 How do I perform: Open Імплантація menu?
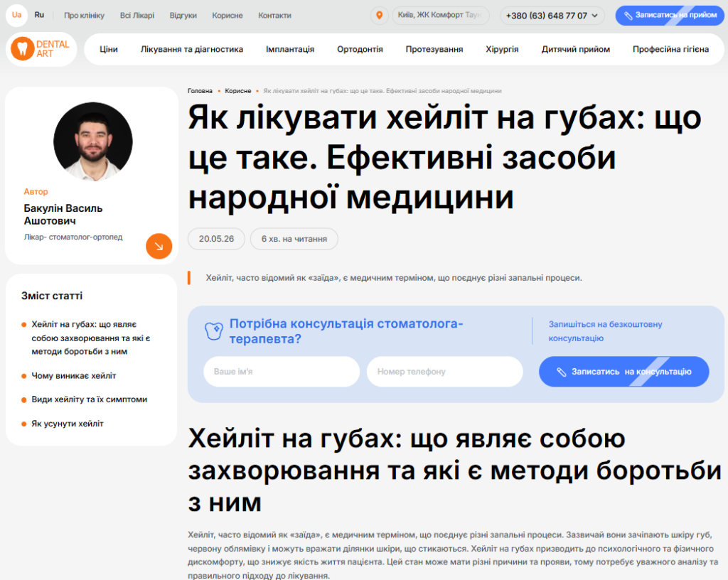click(x=290, y=49)
